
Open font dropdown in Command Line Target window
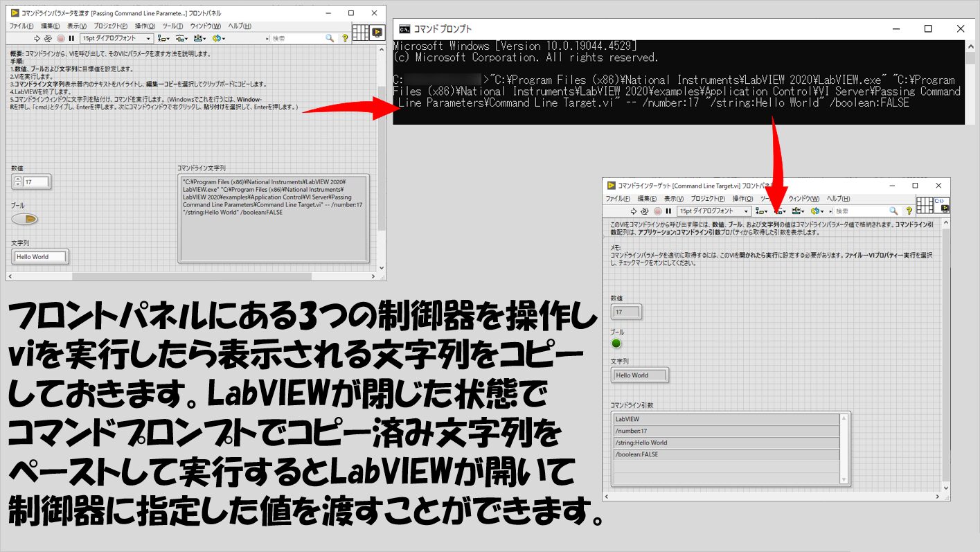(x=714, y=211)
